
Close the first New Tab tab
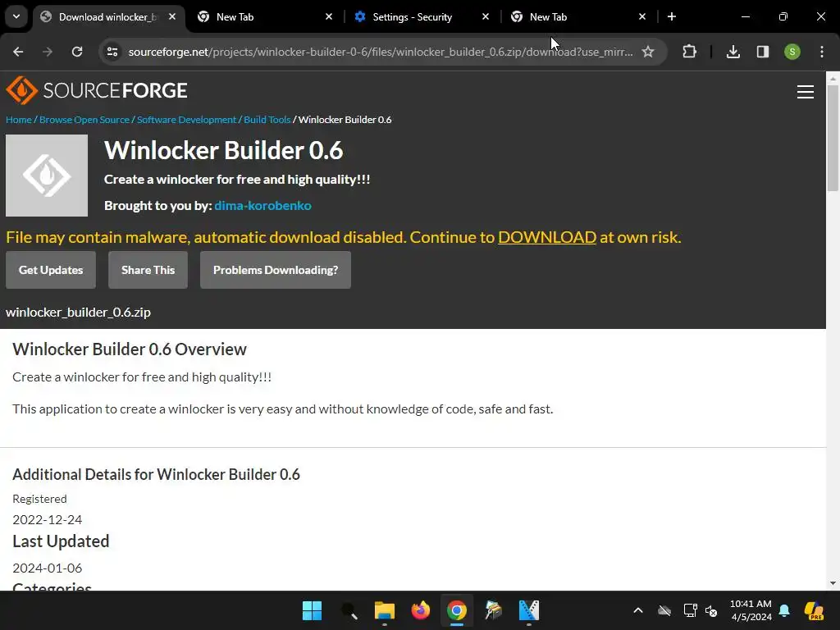click(x=329, y=17)
